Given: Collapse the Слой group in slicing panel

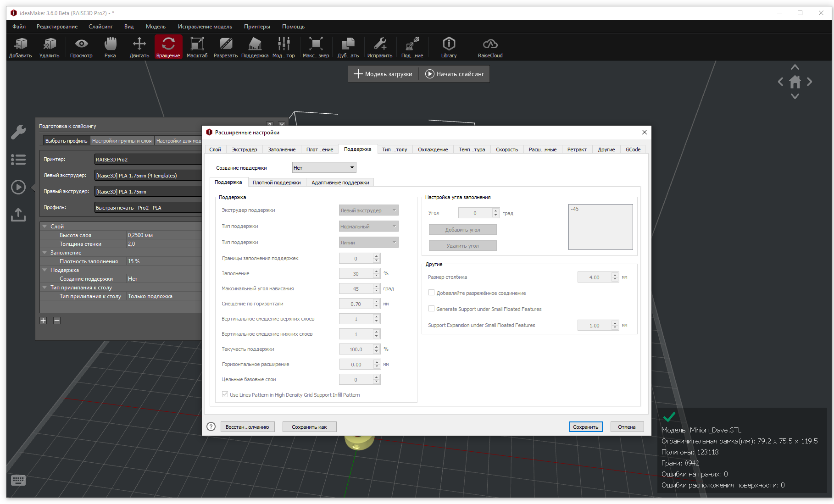Looking at the screenshot, I should pyautogui.click(x=44, y=226).
